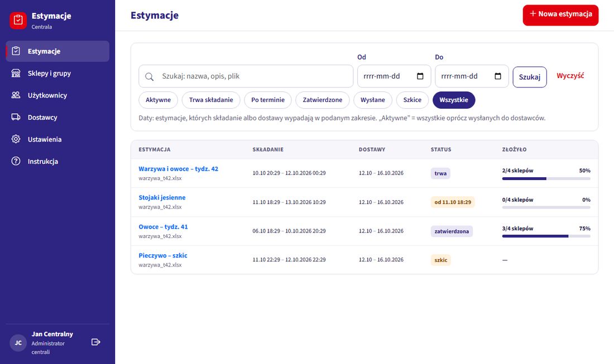Select the Aktywne filter chip

(x=158, y=100)
